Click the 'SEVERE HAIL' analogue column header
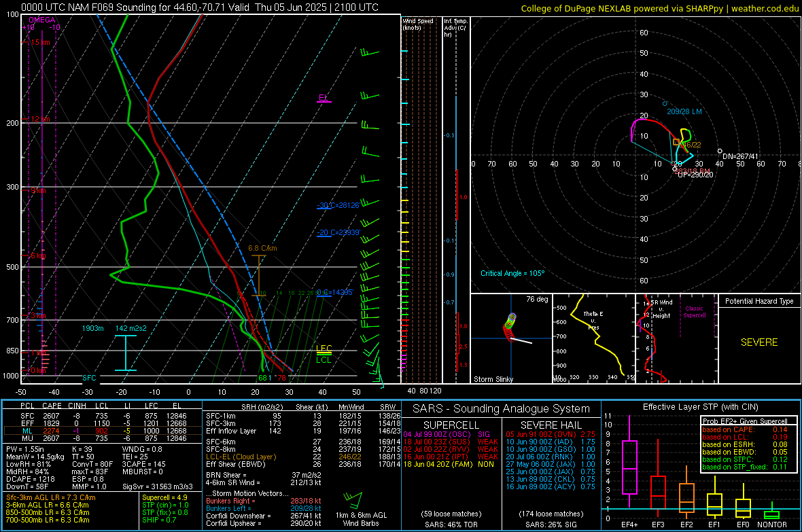Viewport: 802px width, 532px height. [551, 425]
